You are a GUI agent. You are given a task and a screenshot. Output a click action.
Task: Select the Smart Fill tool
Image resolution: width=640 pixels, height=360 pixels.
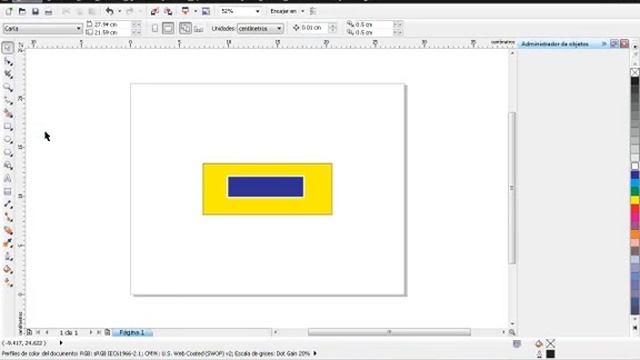pos(8,113)
